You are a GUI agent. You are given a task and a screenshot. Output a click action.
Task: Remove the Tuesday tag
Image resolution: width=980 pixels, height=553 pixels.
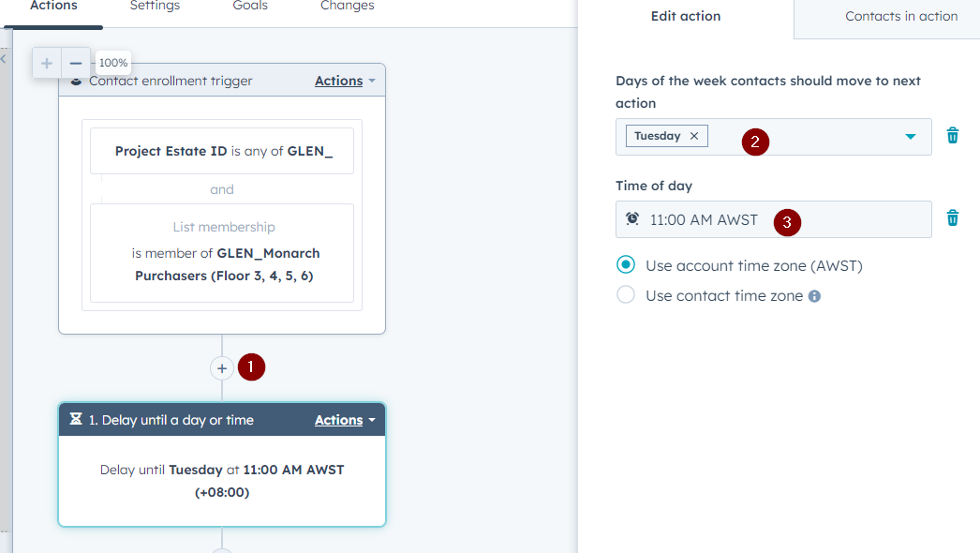coord(693,136)
